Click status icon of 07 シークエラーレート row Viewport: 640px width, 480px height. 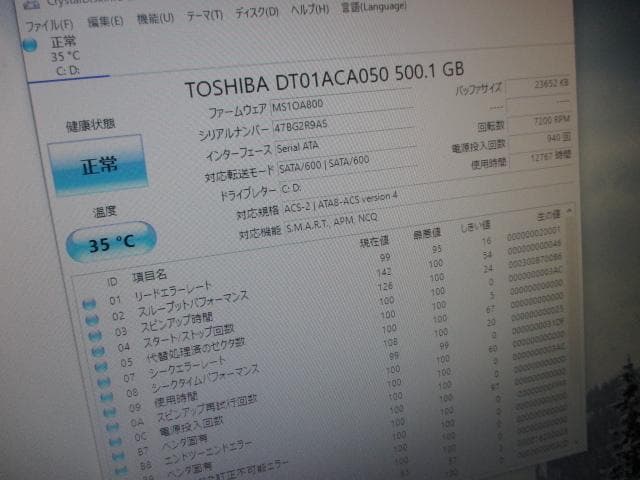coord(104,382)
